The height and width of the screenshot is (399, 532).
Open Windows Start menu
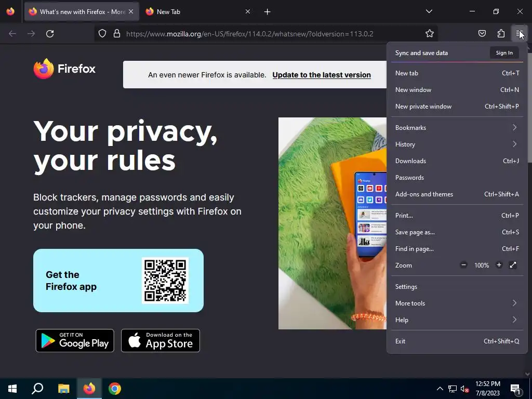(x=12, y=389)
